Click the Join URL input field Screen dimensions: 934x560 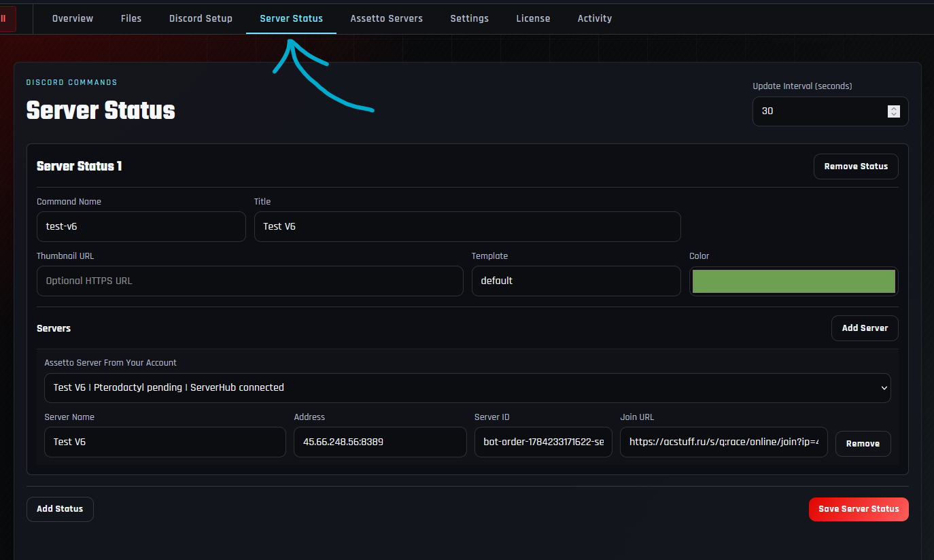point(724,442)
